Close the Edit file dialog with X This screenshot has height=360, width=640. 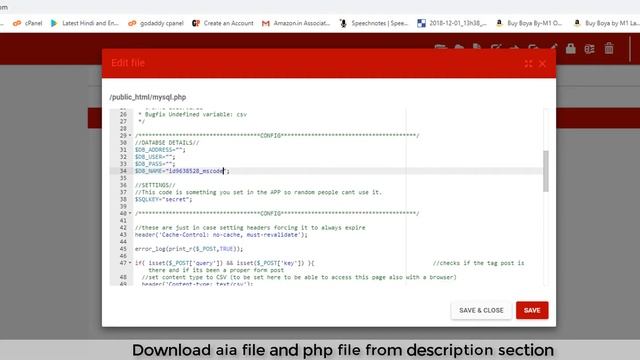pos(542,64)
